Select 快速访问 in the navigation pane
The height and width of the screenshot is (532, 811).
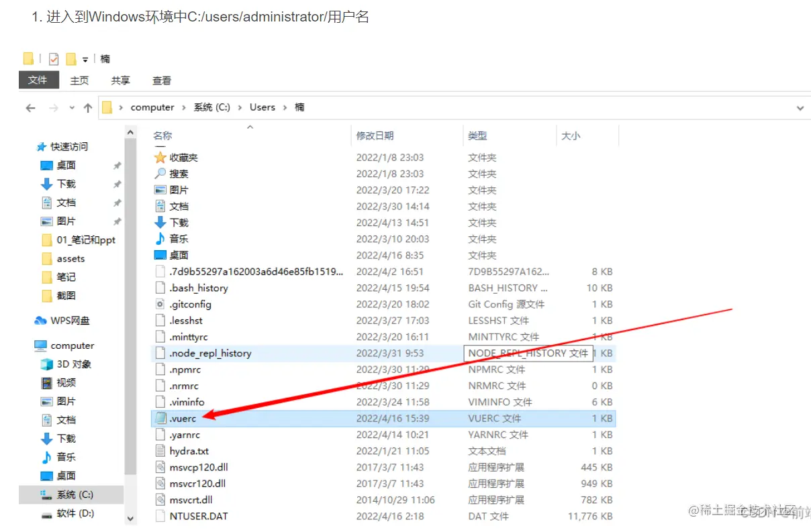pos(69,146)
